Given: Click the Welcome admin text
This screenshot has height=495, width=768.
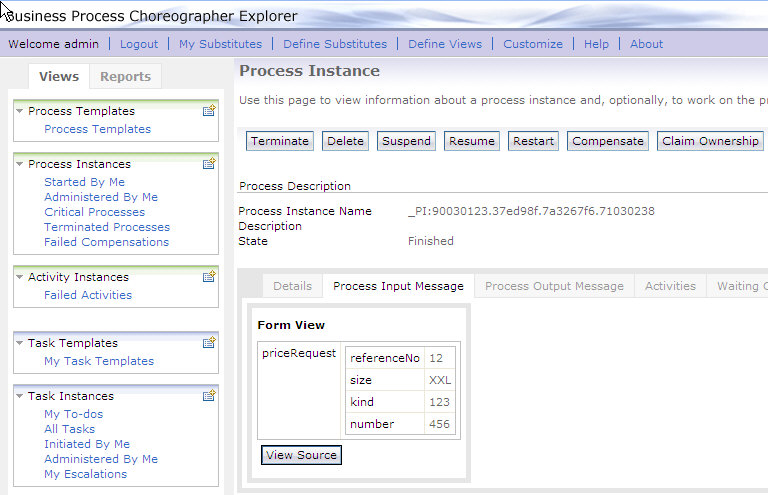Looking at the screenshot, I should click(x=53, y=44).
